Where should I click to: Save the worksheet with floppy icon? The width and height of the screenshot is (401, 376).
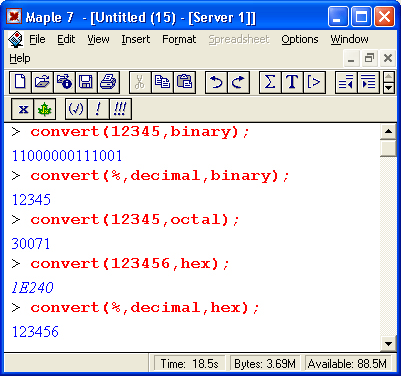(86, 82)
